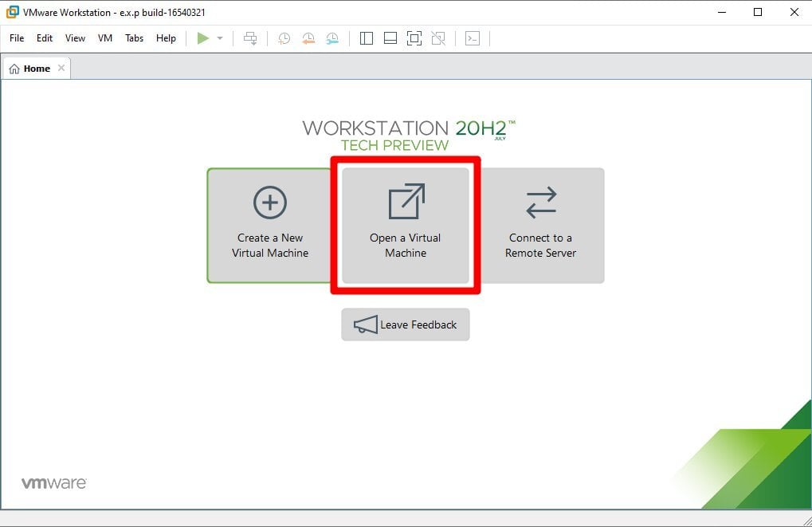
Task: Click Open a Virtual Machine tile
Action: click(x=406, y=226)
